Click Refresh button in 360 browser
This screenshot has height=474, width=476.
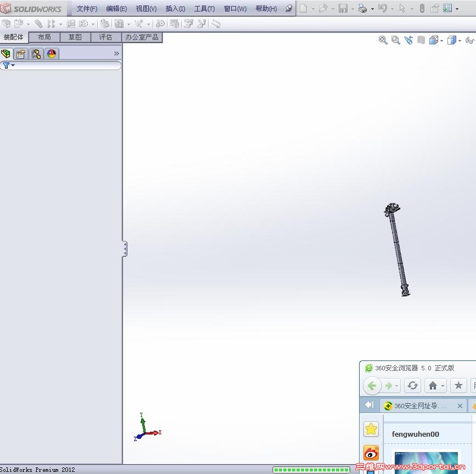[x=412, y=386]
